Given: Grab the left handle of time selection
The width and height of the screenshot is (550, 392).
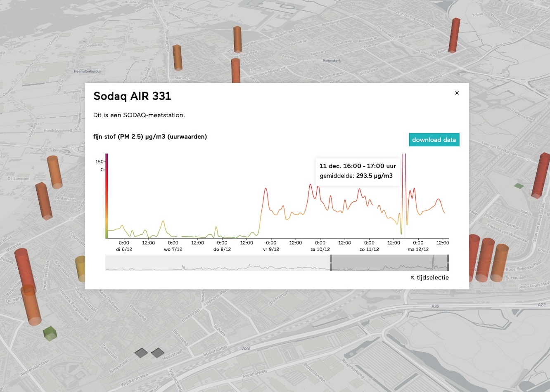Looking at the screenshot, I should click(x=331, y=262).
